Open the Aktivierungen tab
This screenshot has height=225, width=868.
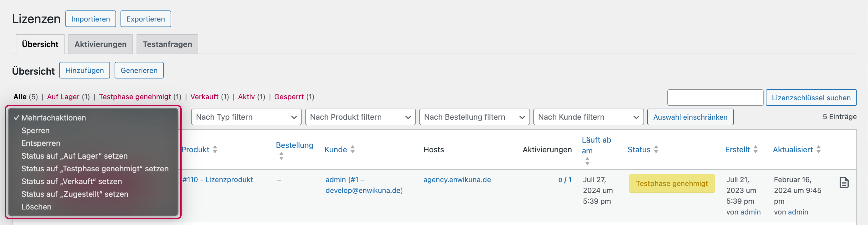click(100, 44)
